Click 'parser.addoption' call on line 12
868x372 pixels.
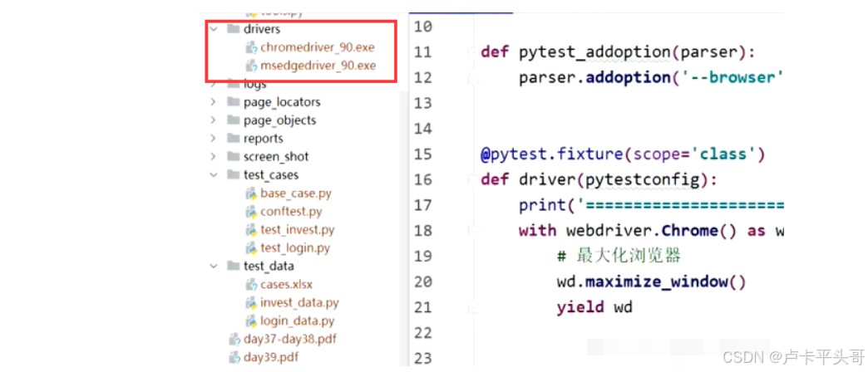[594, 79]
